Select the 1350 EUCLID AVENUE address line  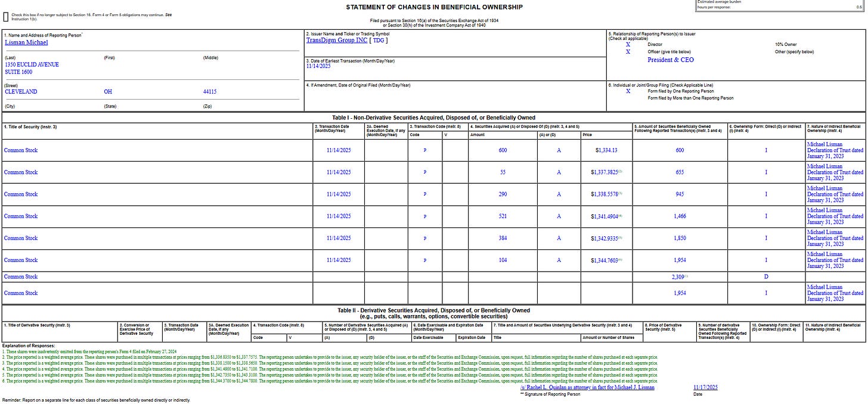(x=32, y=64)
